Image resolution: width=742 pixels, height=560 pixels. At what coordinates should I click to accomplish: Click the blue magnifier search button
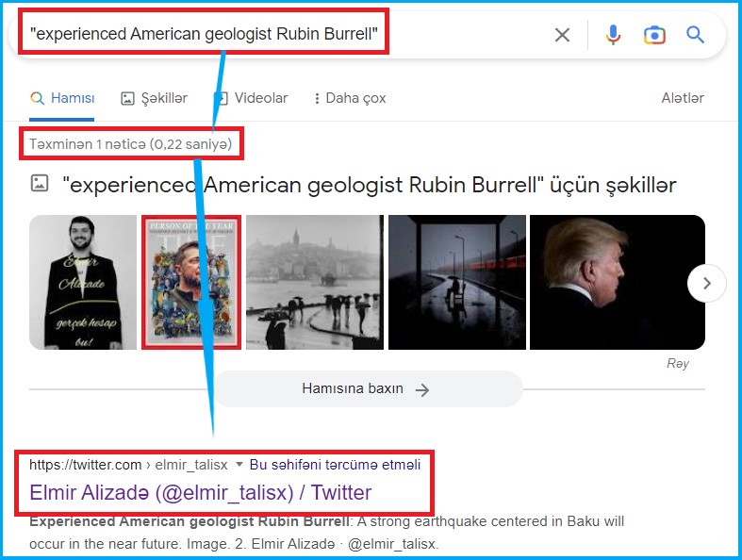(696, 35)
